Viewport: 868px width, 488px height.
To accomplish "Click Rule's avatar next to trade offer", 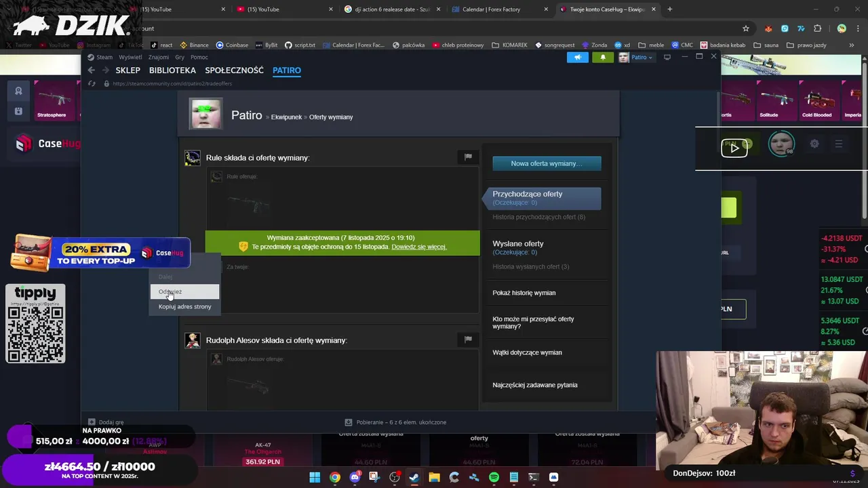I will [193, 158].
